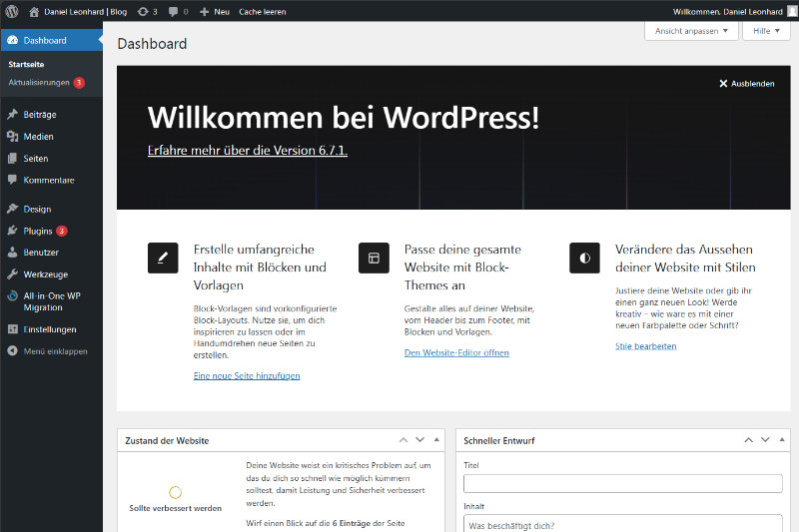Open Einstellungen in the sidebar menu
The height and width of the screenshot is (532, 799).
click(x=51, y=329)
